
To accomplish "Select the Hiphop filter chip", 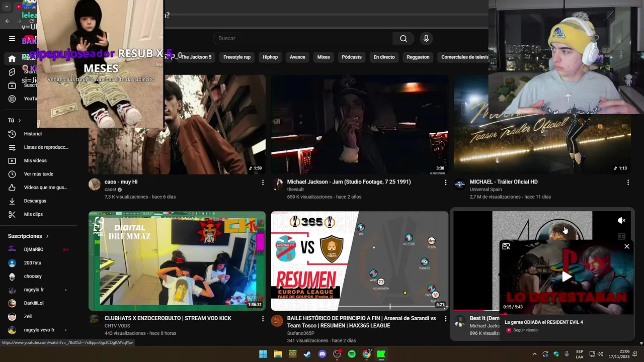I will coord(270,57).
